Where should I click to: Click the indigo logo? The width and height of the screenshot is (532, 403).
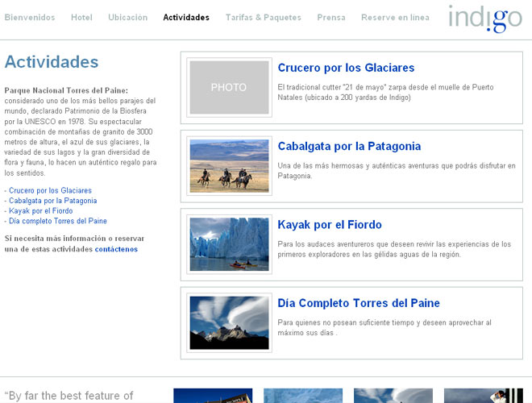pyautogui.click(x=485, y=19)
